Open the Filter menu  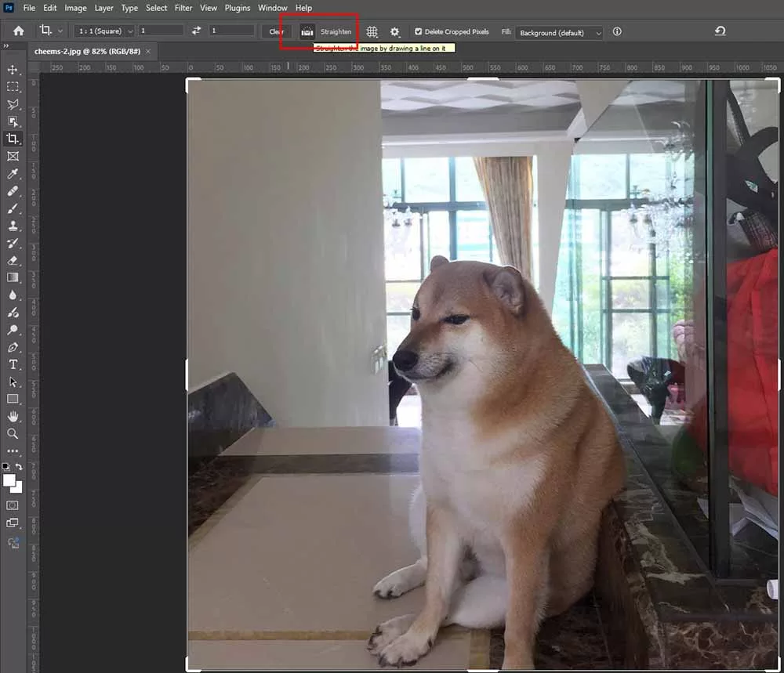[183, 8]
